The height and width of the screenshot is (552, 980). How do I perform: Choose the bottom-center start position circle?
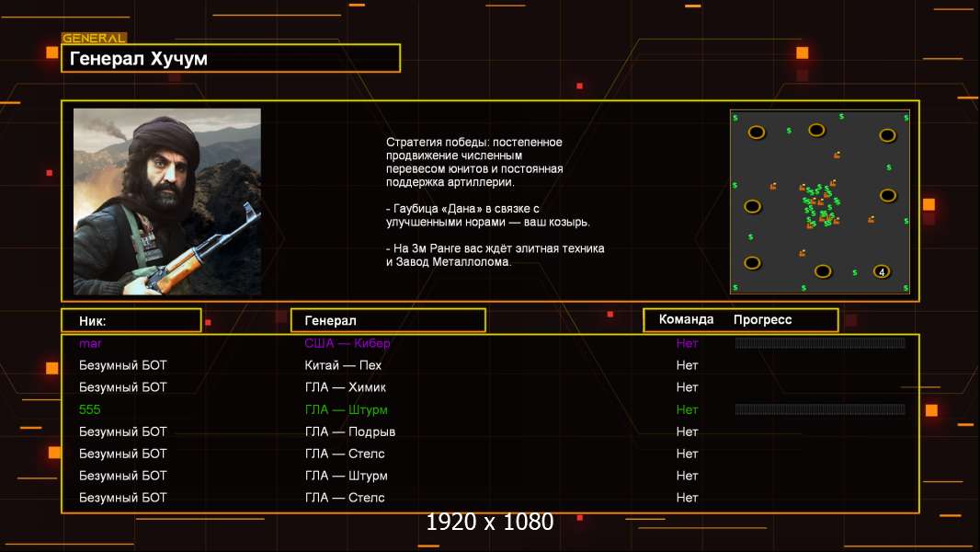click(823, 271)
